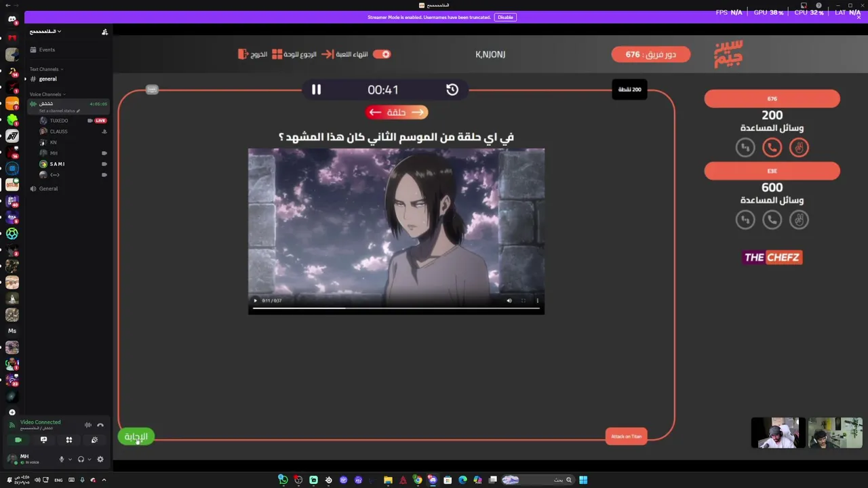Open the soundboard icon in voice panel
Viewport: 868px width, 488px height.
pyautogui.click(x=94, y=440)
